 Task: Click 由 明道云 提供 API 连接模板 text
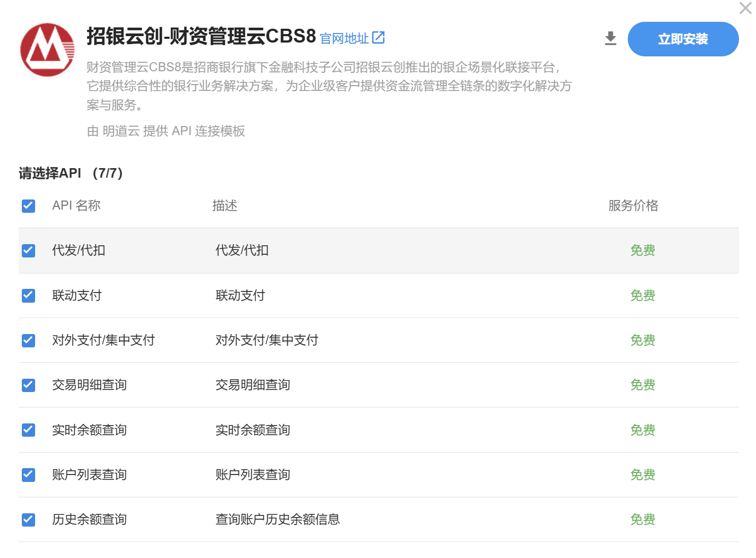click(166, 131)
